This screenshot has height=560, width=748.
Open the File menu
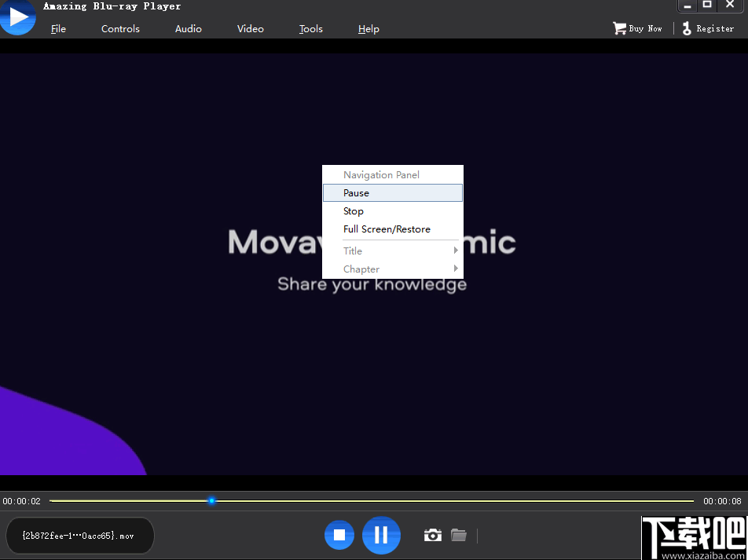pos(58,29)
